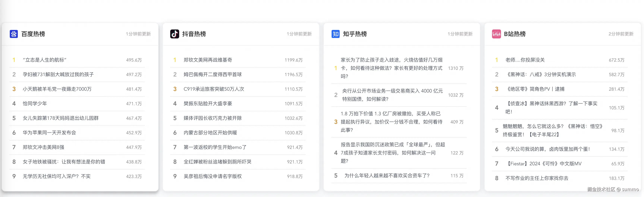Click heat value 497.2万 in Baidu list
The width and height of the screenshot is (644, 197).
134,74
